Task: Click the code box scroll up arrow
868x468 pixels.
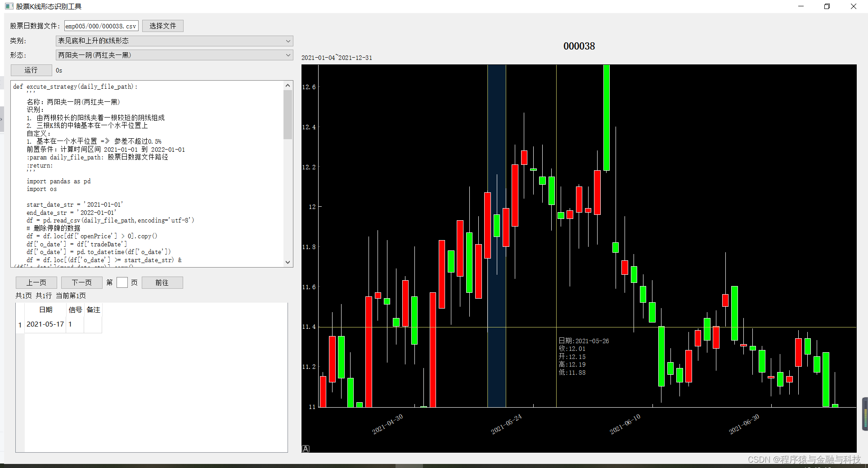Action: click(288, 86)
